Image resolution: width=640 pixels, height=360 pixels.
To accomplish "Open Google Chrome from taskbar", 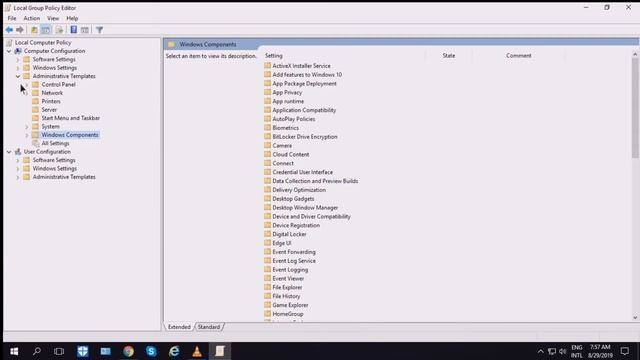I will click(x=129, y=351).
